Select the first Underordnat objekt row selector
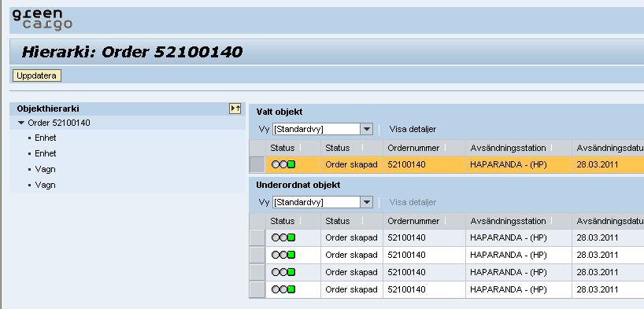Screen dimensions: 644x309 click(x=257, y=237)
